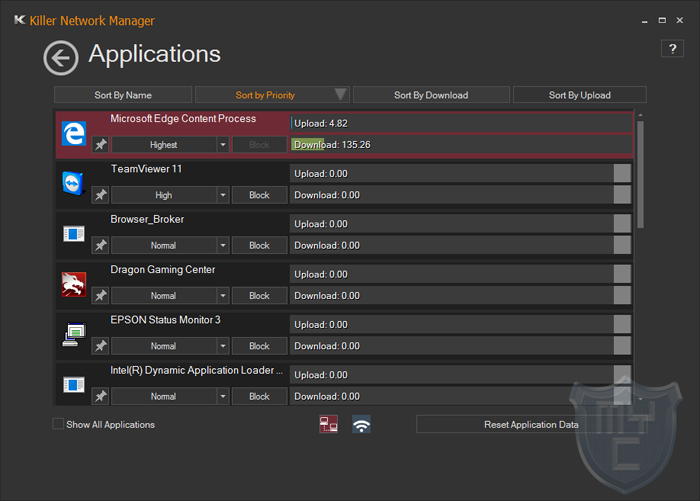Click Edge download bandwidth bar
The width and height of the screenshot is (700, 501).
click(461, 145)
